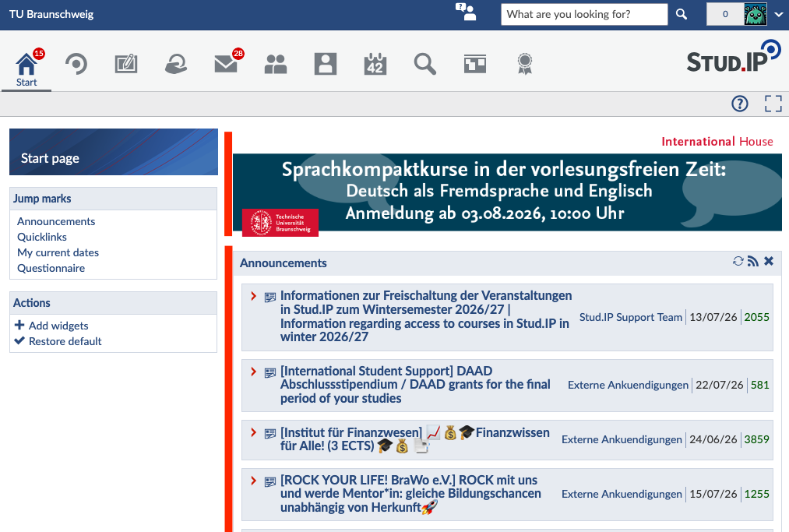Image resolution: width=789 pixels, height=532 pixels.
Task: Open the Messages envelope icon
Action: click(226, 64)
